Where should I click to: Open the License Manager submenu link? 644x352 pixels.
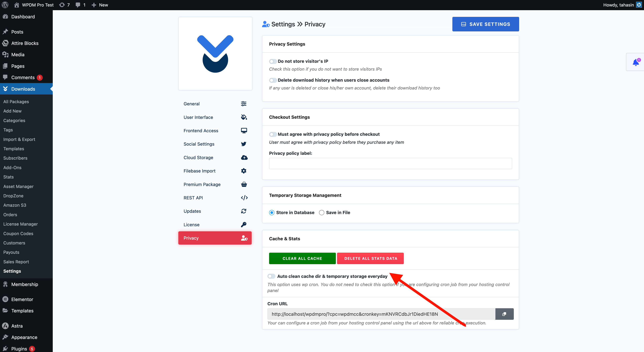[x=21, y=224]
